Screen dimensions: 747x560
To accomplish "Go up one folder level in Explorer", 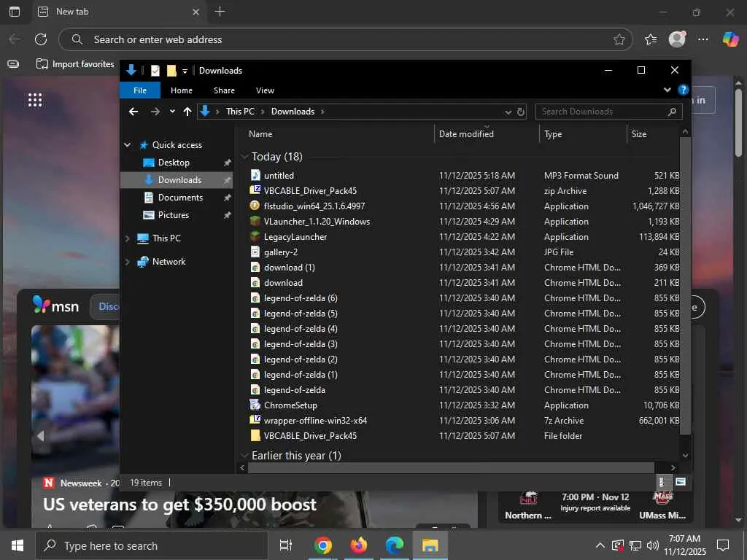I will (187, 112).
